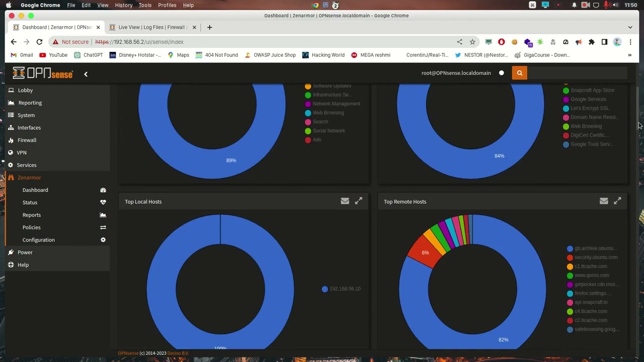Viewport: 644px width, 362px height.
Task: Click the Status heartbeat icon in sidebar
Action: point(103,203)
